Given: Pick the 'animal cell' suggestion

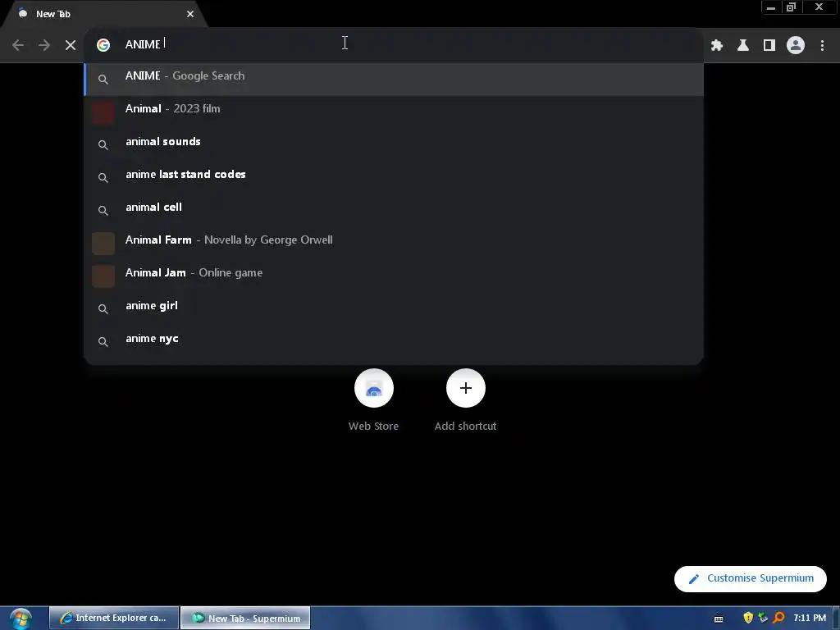Looking at the screenshot, I should click(x=394, y=210).
